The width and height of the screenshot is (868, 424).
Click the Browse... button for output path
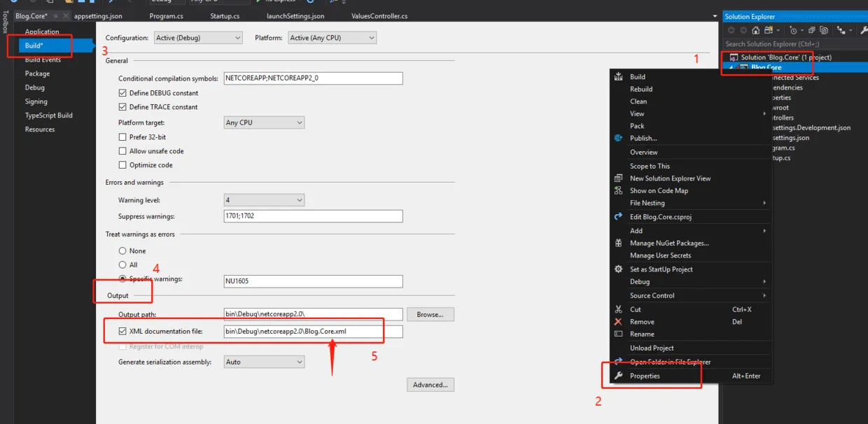(430, 315)
